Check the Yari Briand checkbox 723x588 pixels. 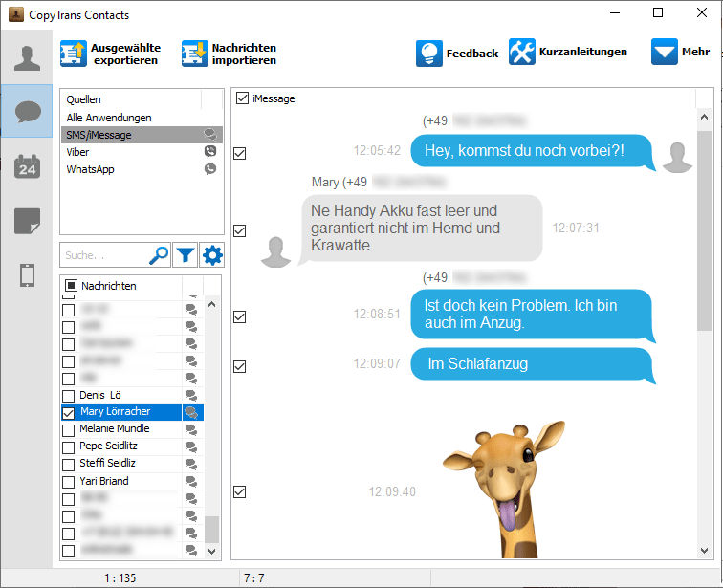point(68,482)
